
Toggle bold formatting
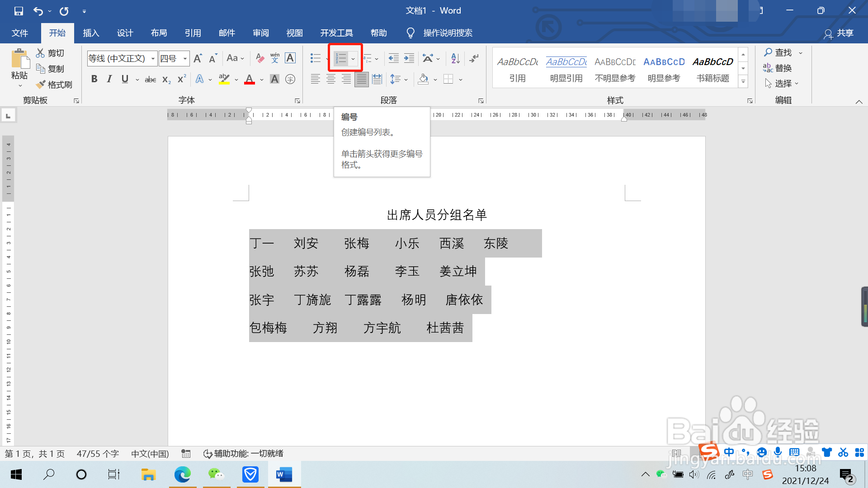94,79
